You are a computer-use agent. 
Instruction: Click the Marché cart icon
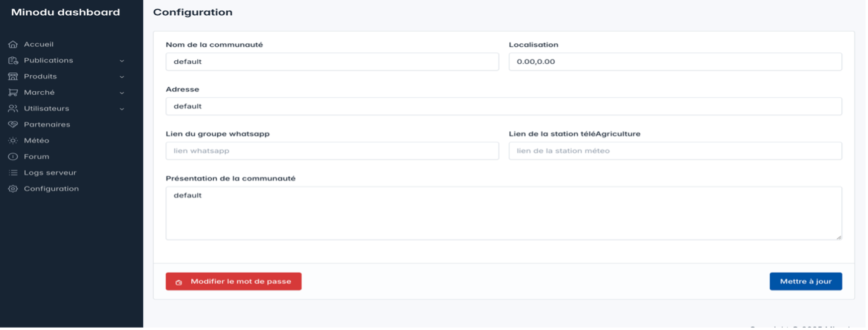pyautogui.click(x=13, y=92)
